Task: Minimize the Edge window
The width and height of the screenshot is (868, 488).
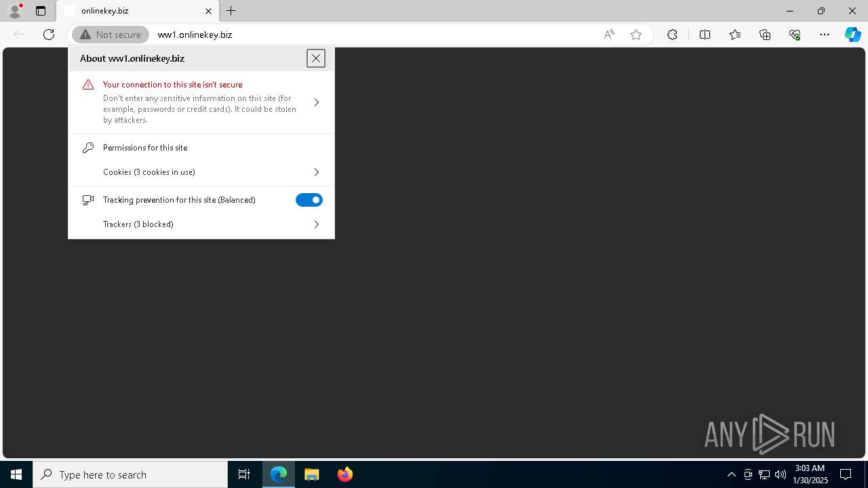Action: (790, 11)
